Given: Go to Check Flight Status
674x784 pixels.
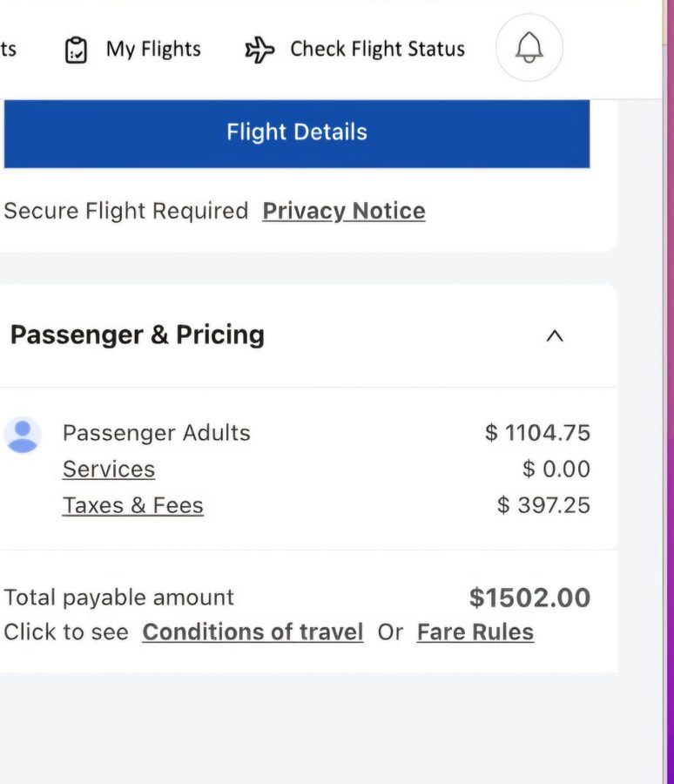Looking at the screenshot, I should pyautogui.click(x=377, y=50).
